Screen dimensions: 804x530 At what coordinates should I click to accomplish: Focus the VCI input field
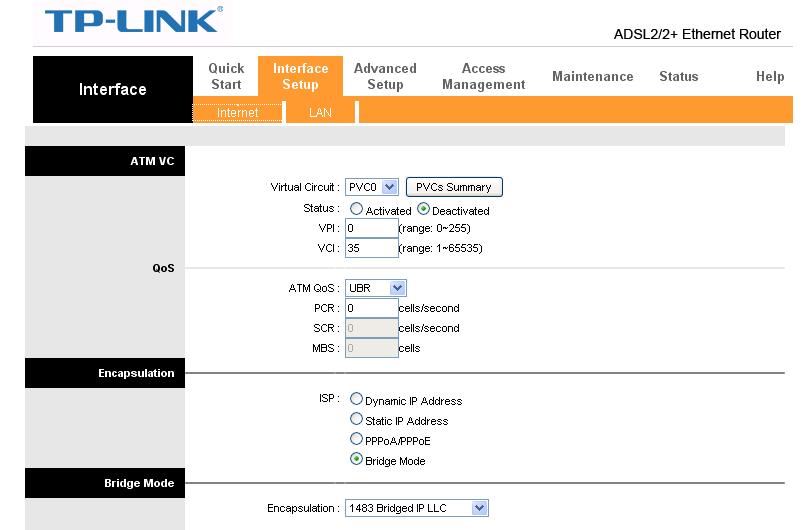[x=371, y=248]
